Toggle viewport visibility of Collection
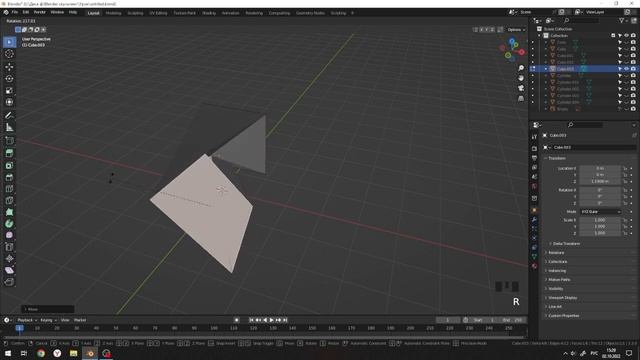 click(627, 36)
